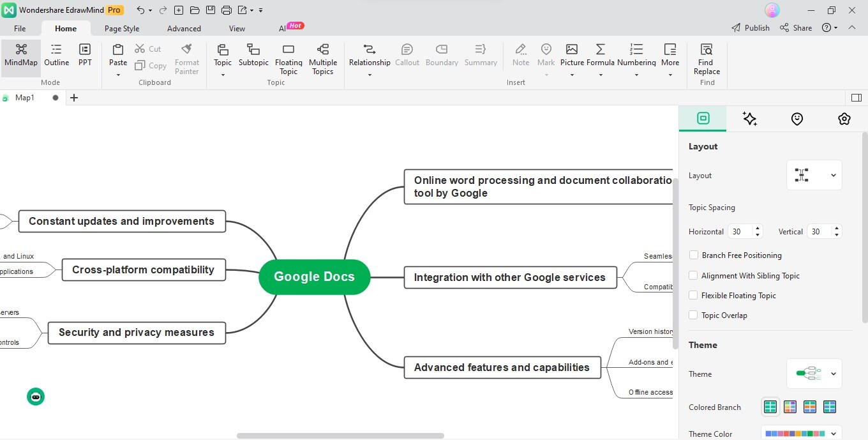868x440 pixels.
Task: Expand the Layout dropdown
Action: click(x=814, y=175)
